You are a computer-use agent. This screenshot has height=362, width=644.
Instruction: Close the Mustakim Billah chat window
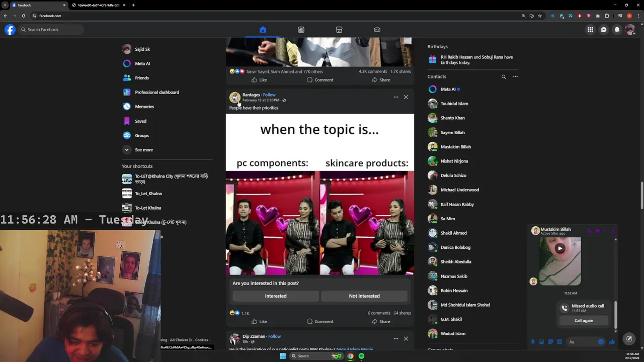(613, 231)
